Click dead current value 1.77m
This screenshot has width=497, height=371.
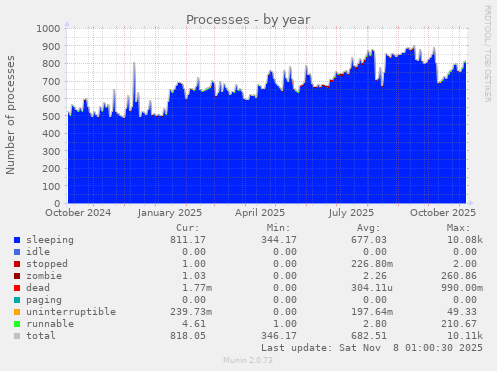(197, 288)
